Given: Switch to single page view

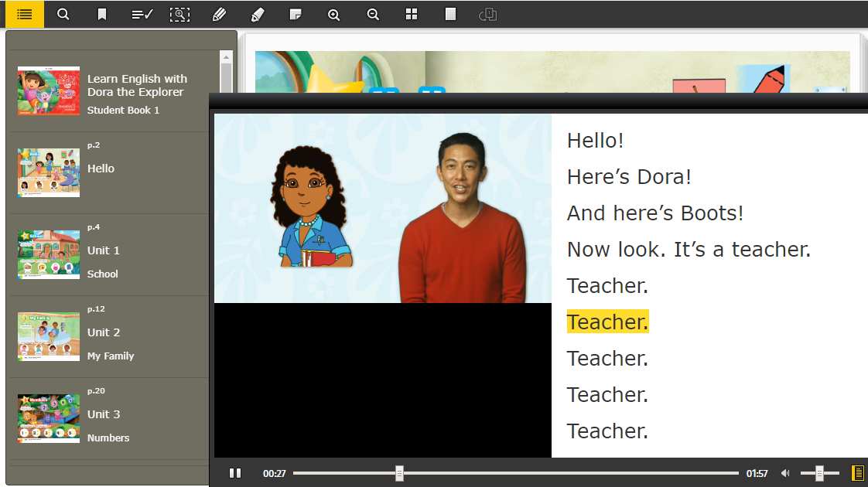Looking at the screenshot, I should pyautogui.click(x=450, y=15).
